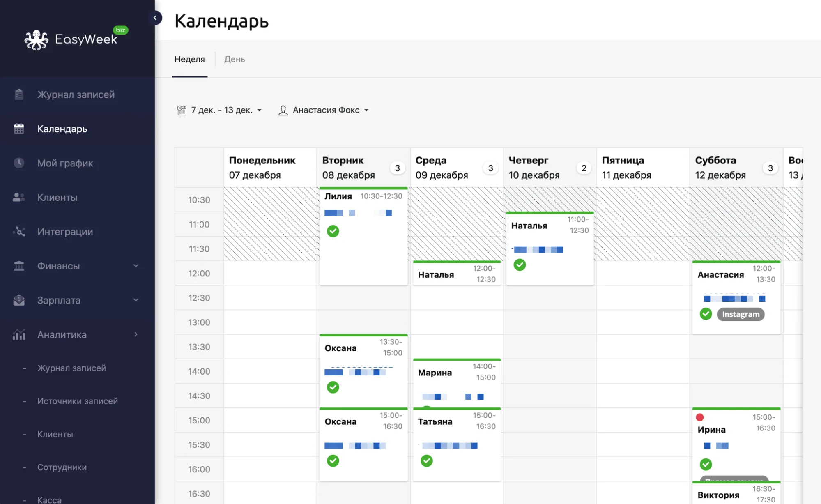Click the green checkmark in Татьяна's appointment
Viewport: 821px width, 504px height.
click(427, 461)
